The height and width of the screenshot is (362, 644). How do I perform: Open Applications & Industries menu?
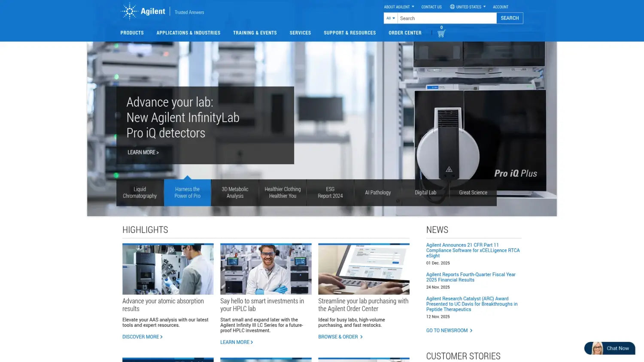point(188,33)
